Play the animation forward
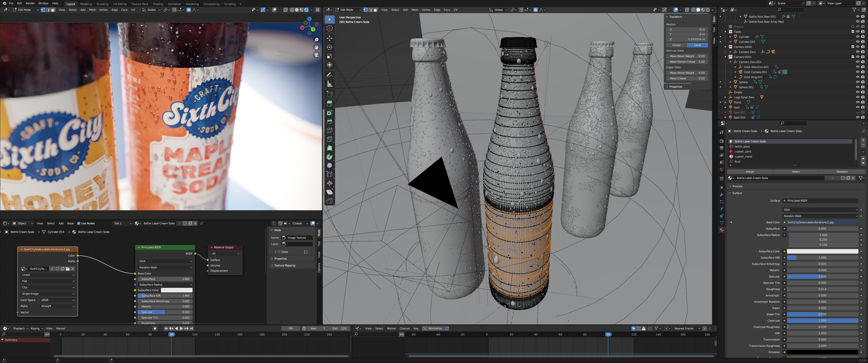This screenshot has height=363, width=868. click(x=181, y=328)
